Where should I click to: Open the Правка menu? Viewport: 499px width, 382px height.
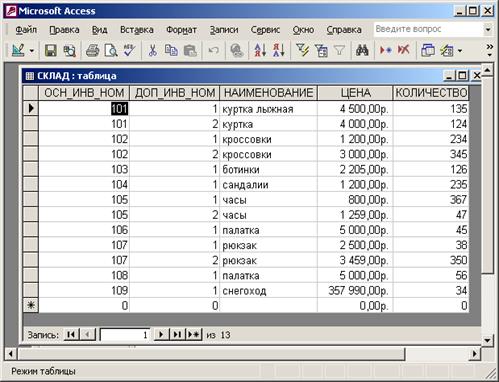(x=64, y=30)
